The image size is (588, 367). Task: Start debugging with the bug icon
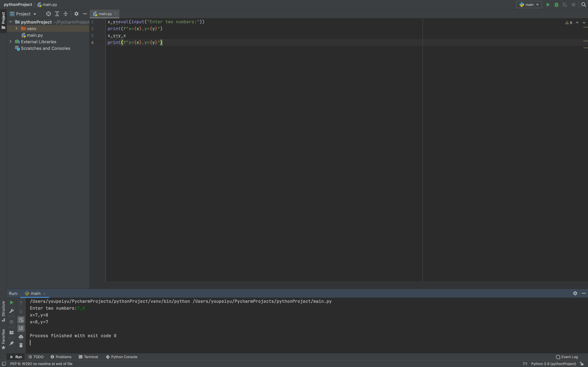click(556, 5)
